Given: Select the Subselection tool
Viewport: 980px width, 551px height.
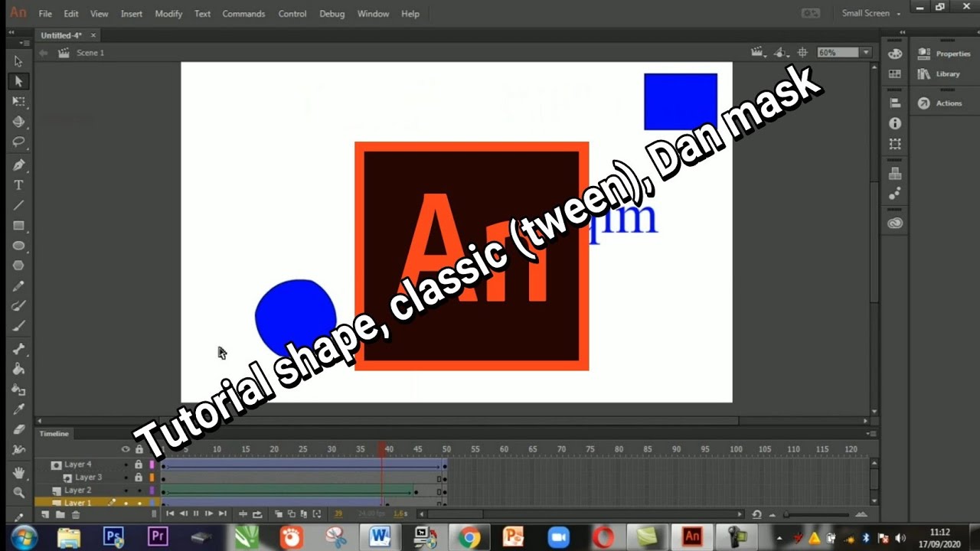Looking at the screenshot, I should (18, 81).
